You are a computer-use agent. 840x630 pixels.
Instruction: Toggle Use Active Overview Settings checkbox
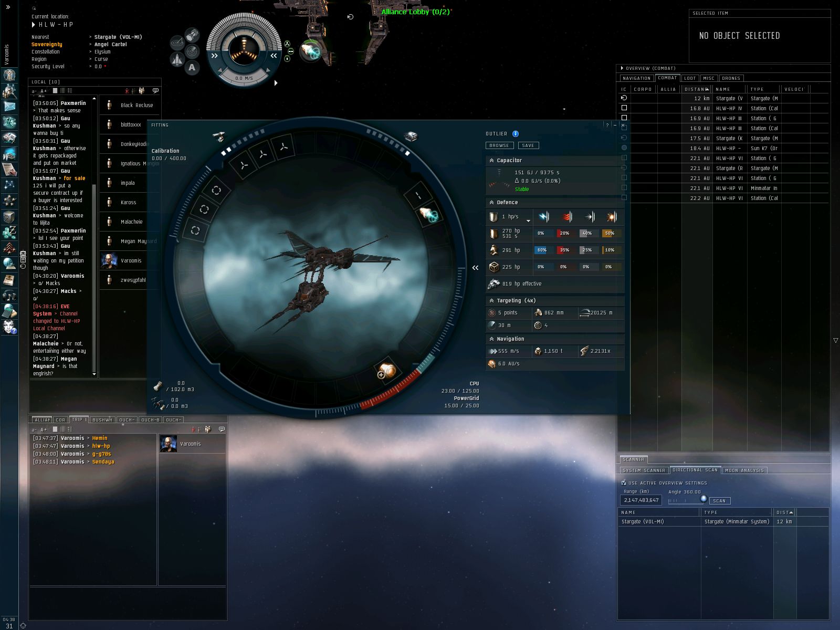coord(624,483)
